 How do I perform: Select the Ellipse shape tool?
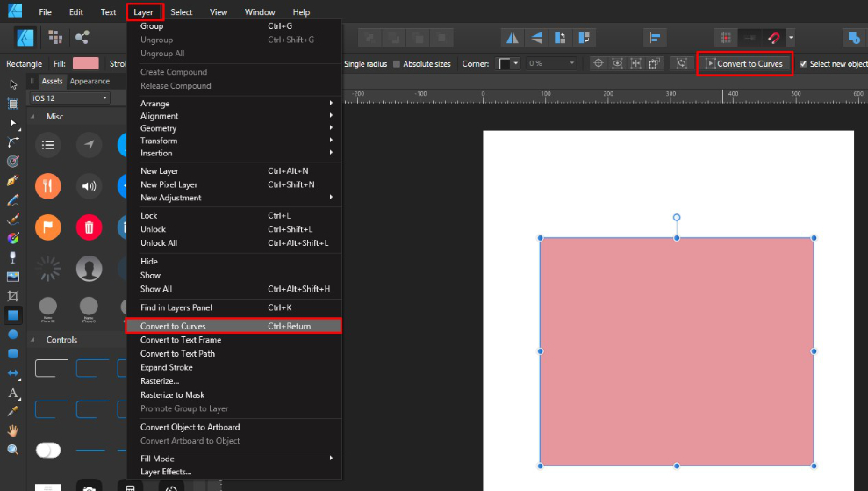pos(13,335)
